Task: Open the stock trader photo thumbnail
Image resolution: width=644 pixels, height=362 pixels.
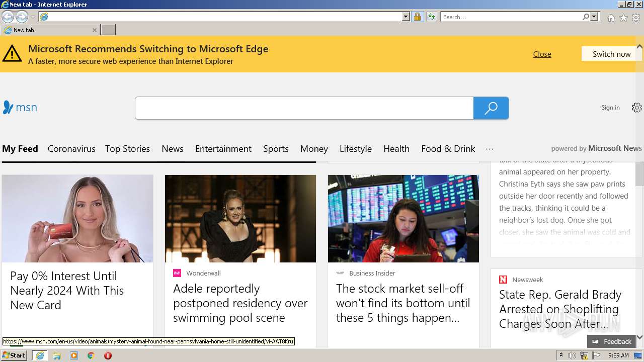Action: pos(404,219)
